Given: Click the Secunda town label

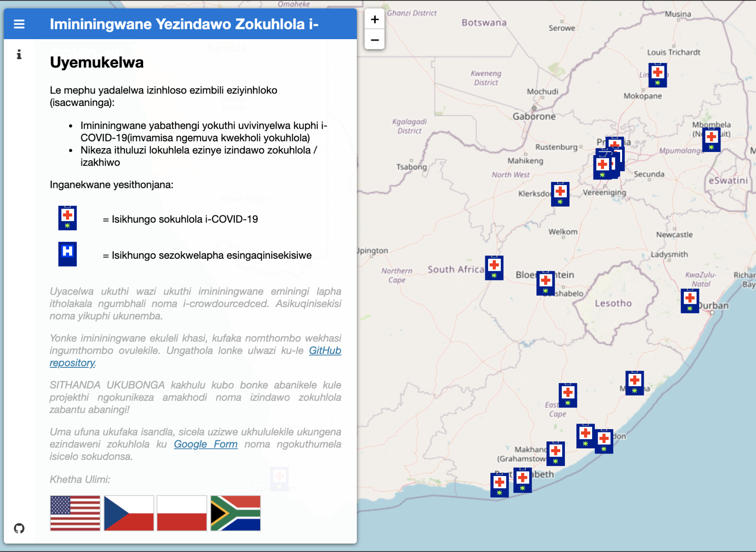Looking at the screenshot, I should (649, 174).
